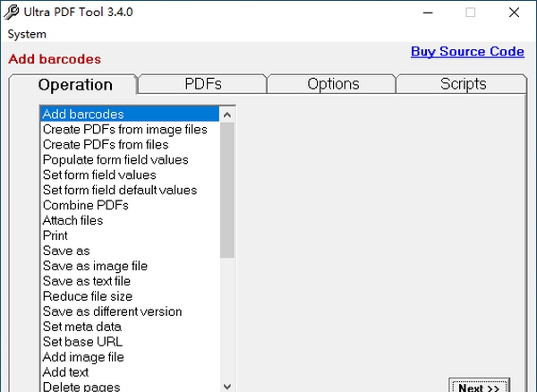Click the Next >> button
Image resolution: width=537 pixels, height=392 pixels.
pos(479,387)
